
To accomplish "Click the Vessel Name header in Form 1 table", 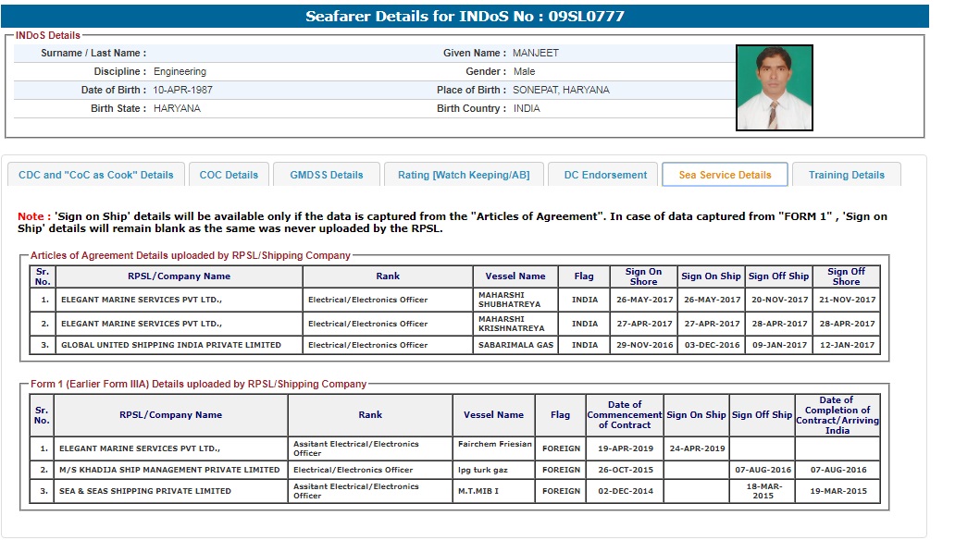I will [493, 415].
